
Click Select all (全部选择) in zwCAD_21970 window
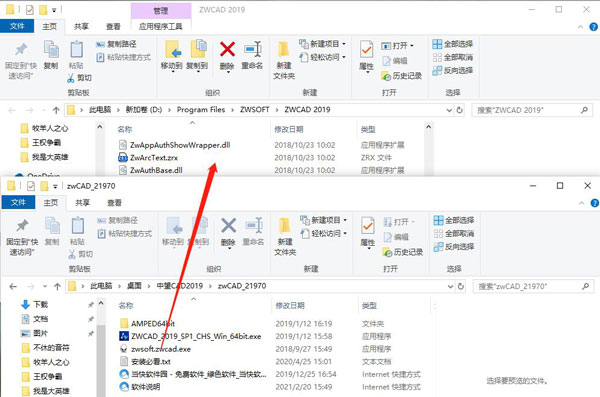[454, 220]
